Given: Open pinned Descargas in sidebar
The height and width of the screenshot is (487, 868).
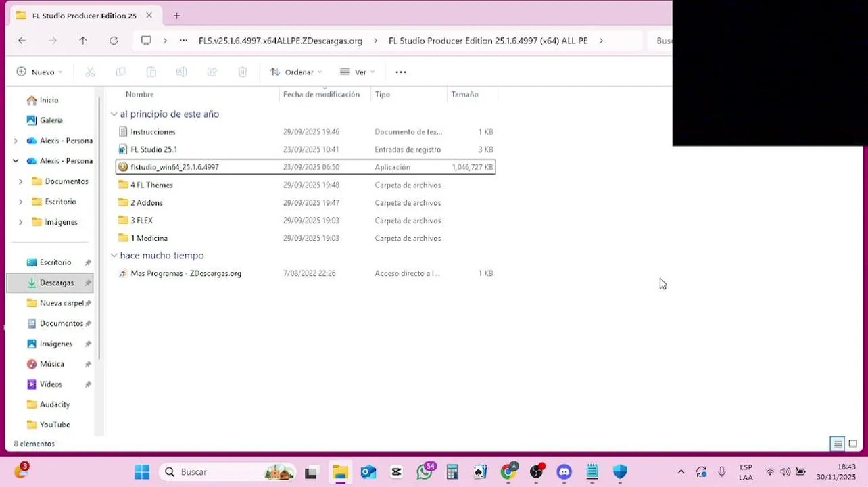Looking at the screenshot, I should [x=50, y=283].
